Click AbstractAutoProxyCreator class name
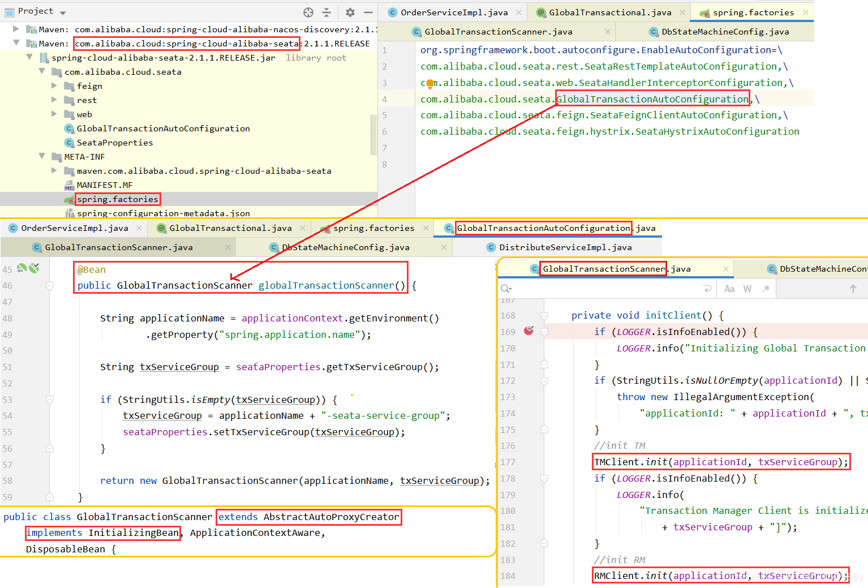868x588 pixels. point(331,517)
